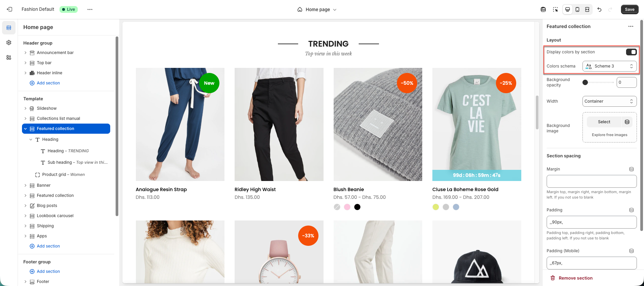Collapse the Featured collection tree item
This screenshot has width=644, height=286.
coord(25,129)
